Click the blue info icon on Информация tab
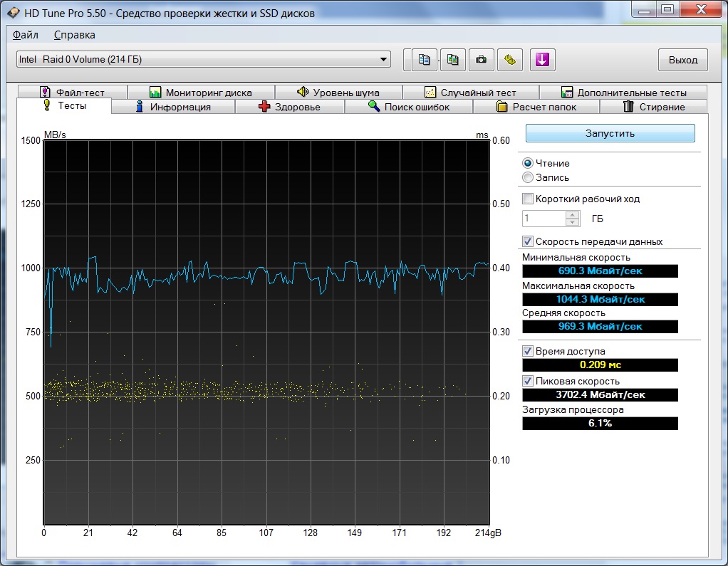This screenshot has width=728, height=566. click(139, 107)
